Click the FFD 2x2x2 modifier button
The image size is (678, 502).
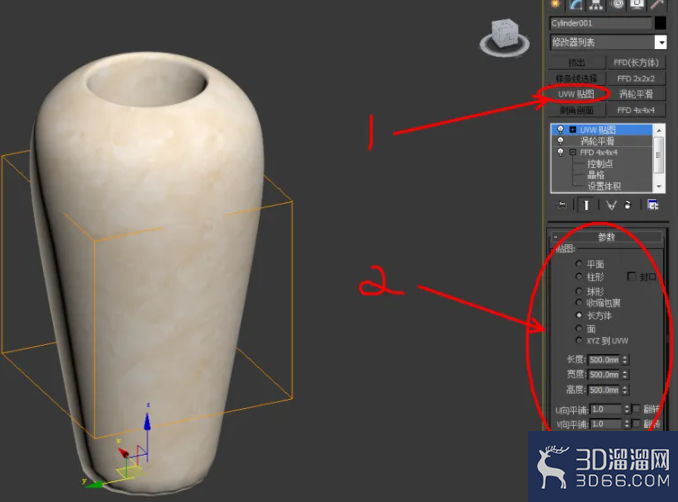[636, 79]
